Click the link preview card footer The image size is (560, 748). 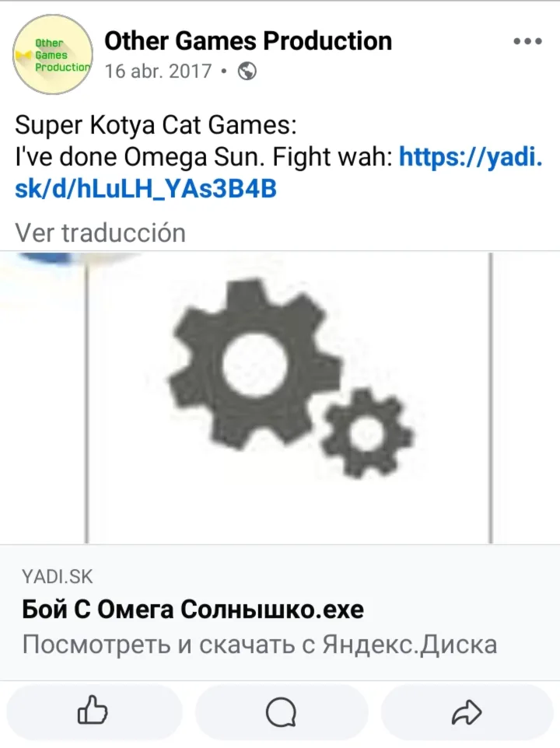tap(280, 613)
